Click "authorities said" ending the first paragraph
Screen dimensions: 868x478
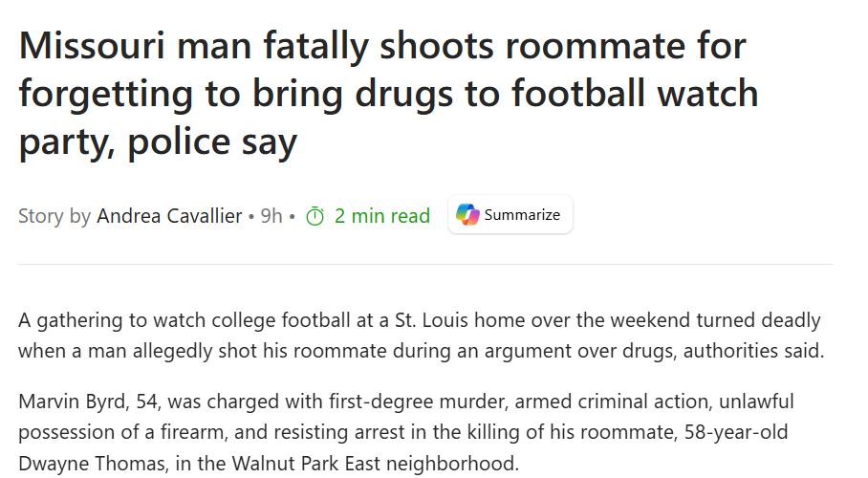[x=753, y=351]
